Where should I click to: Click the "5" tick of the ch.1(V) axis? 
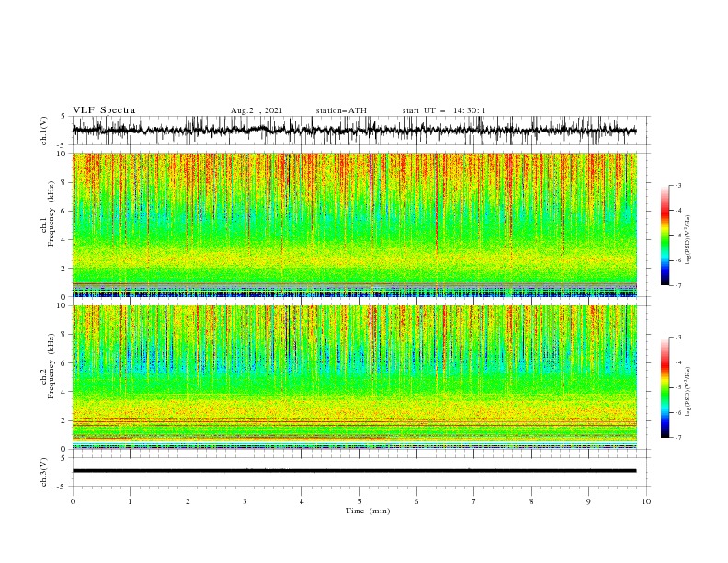63,116
